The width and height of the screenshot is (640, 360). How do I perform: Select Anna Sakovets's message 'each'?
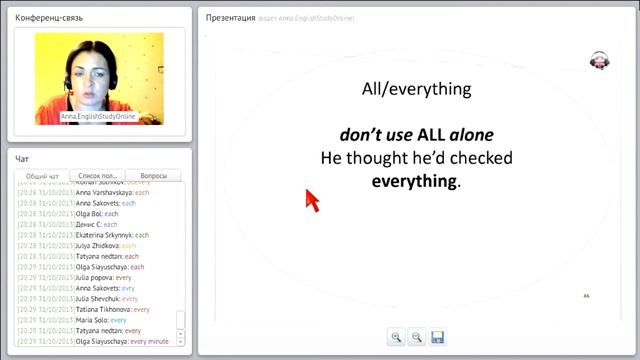pos(77,203)
